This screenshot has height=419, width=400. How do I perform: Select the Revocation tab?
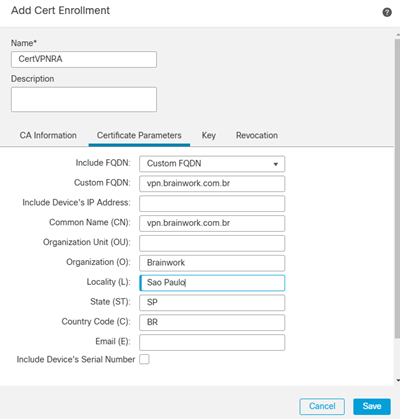257,135
